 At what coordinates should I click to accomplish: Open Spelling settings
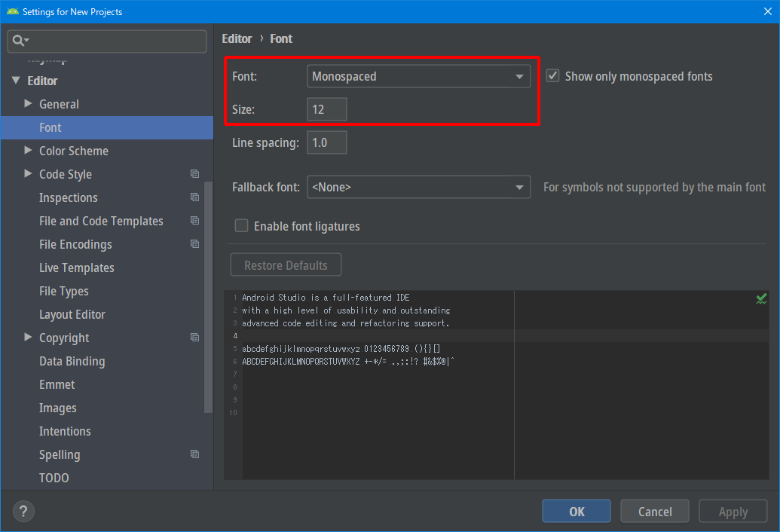tap(60, 454)
